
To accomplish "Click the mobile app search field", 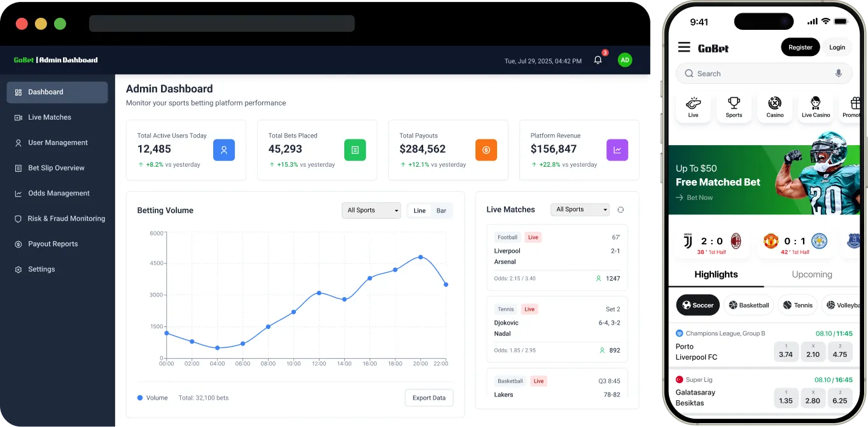I will (x=751, y=73).
